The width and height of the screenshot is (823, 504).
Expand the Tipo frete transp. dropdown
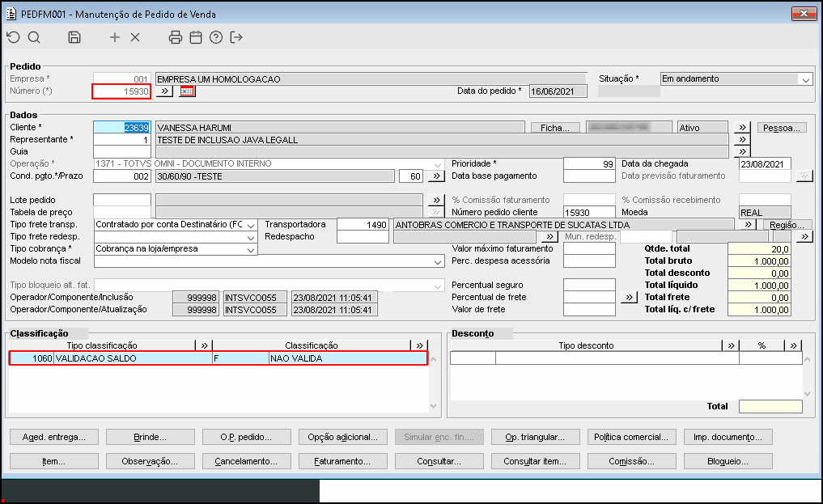(251, 224)
